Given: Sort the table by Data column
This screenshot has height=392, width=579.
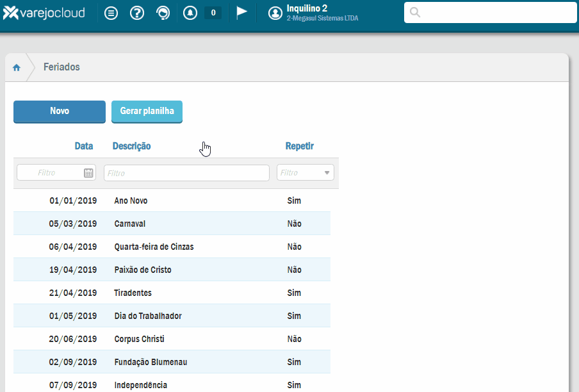Looking at the screenshot, I should tap(84, 146).
